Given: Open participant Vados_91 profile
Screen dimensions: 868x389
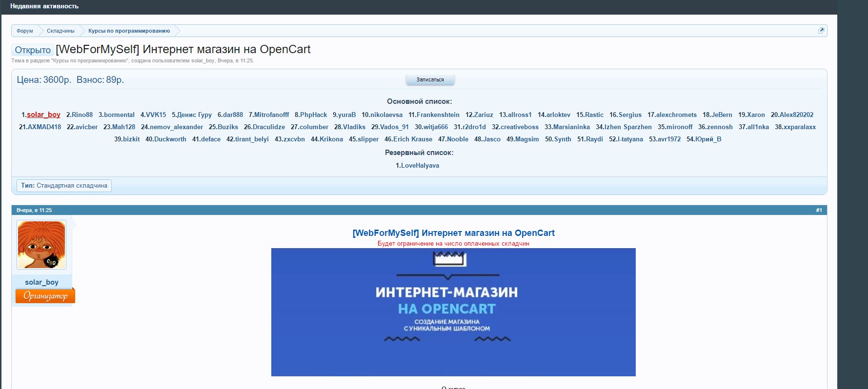Looking at the screenshot, I should click(x=394, y=127).
